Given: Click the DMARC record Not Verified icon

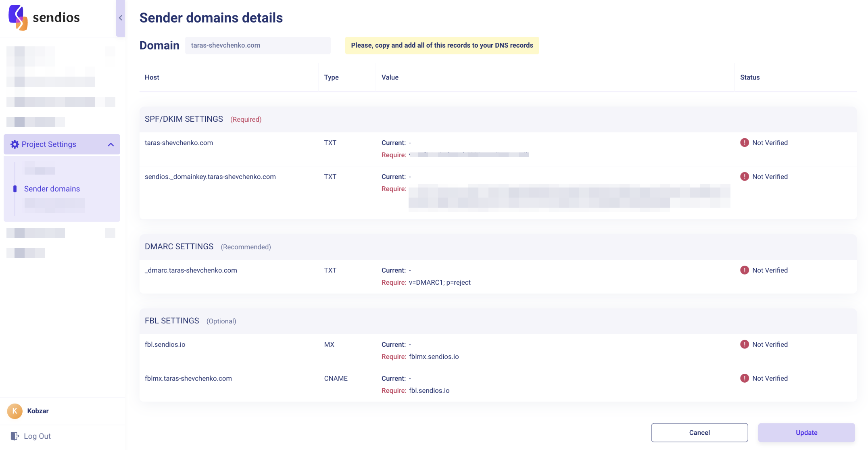Looking at the screenshot, I should point(745,270).
